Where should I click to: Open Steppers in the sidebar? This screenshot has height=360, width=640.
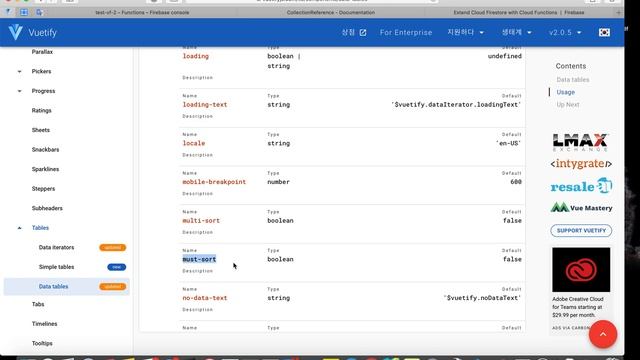tap(43, 189)
